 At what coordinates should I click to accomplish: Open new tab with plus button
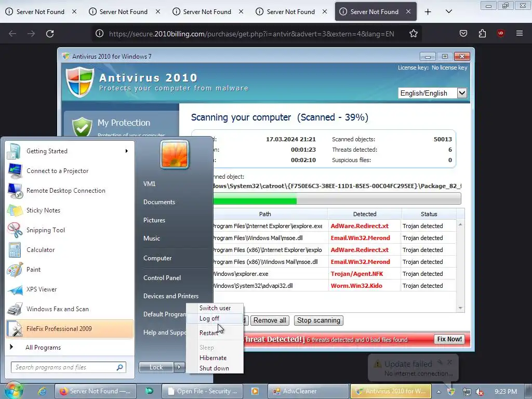click(x=428, y=12)
